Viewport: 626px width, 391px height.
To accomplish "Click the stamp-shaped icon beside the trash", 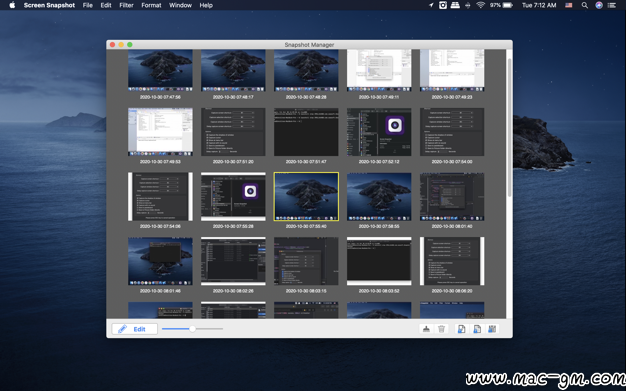I will pos(426,329).
